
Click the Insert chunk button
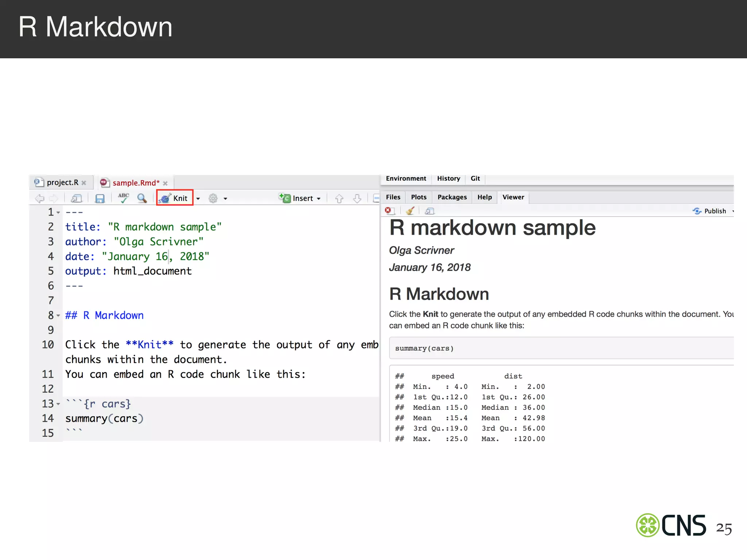(299, 198)
